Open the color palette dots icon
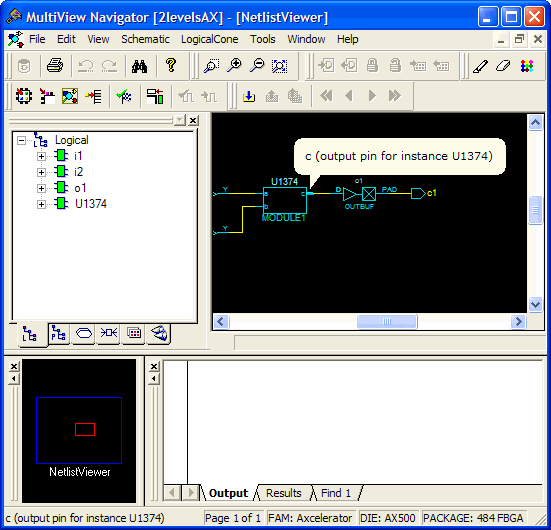This screenshot has width=551, height=530. pos(527,66)
